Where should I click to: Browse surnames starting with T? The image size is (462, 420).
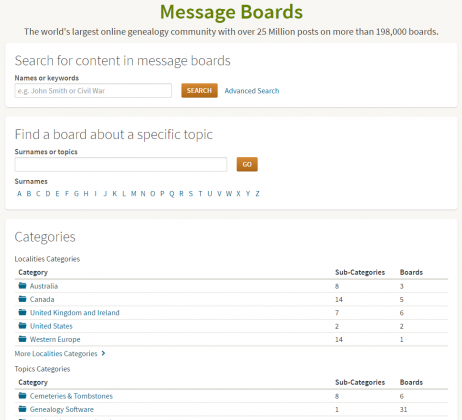pos(200,194)
